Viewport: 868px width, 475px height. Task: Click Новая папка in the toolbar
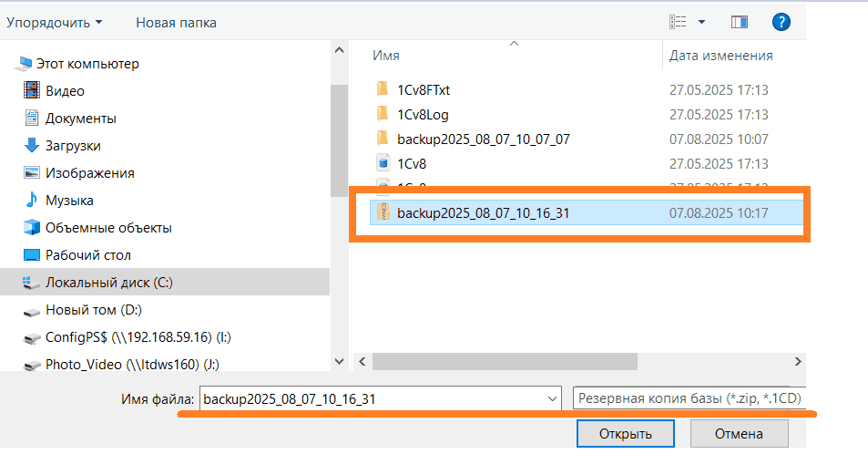click(x=176, y=22)
